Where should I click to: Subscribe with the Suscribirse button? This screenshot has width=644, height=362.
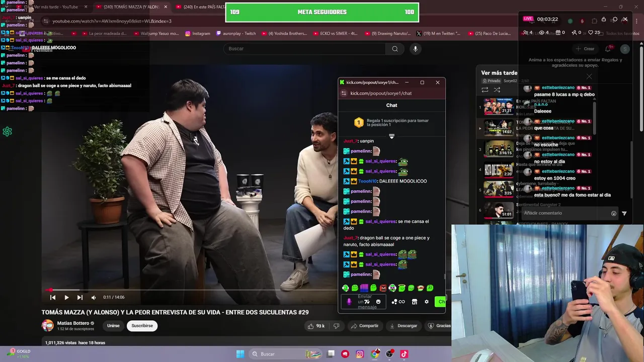click(142, 326)
